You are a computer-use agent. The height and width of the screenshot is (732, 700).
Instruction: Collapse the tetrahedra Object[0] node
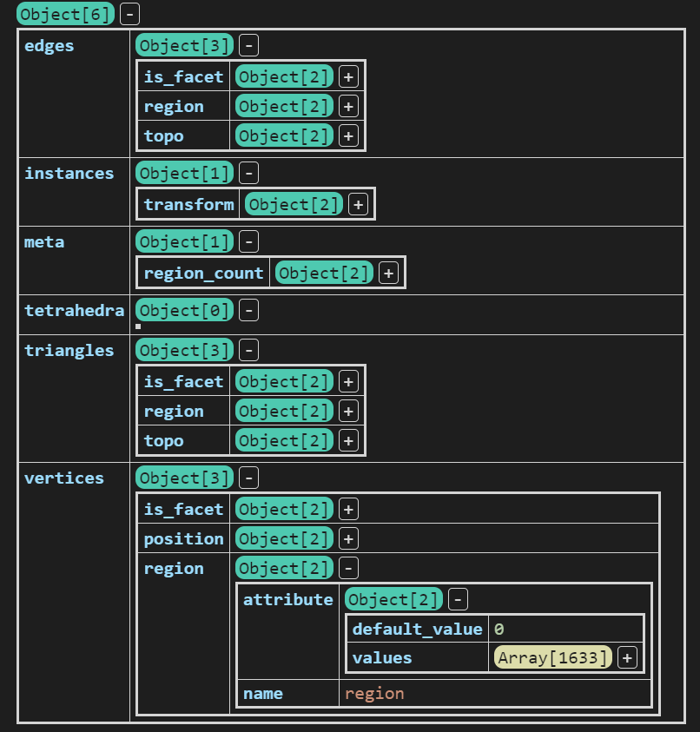pos(248,310)
